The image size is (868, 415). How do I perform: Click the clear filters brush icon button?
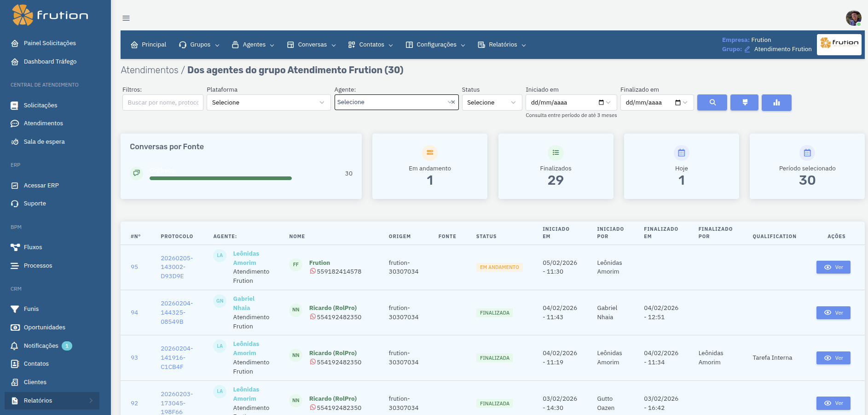[x=744, y=102]
